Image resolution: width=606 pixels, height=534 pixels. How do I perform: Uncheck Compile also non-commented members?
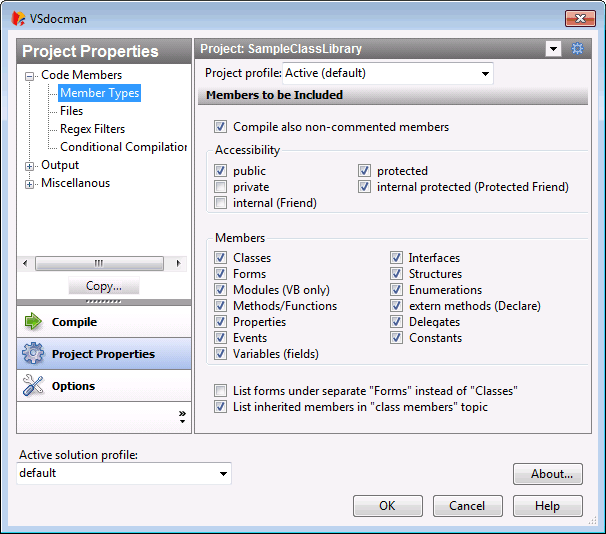point(221,127)
